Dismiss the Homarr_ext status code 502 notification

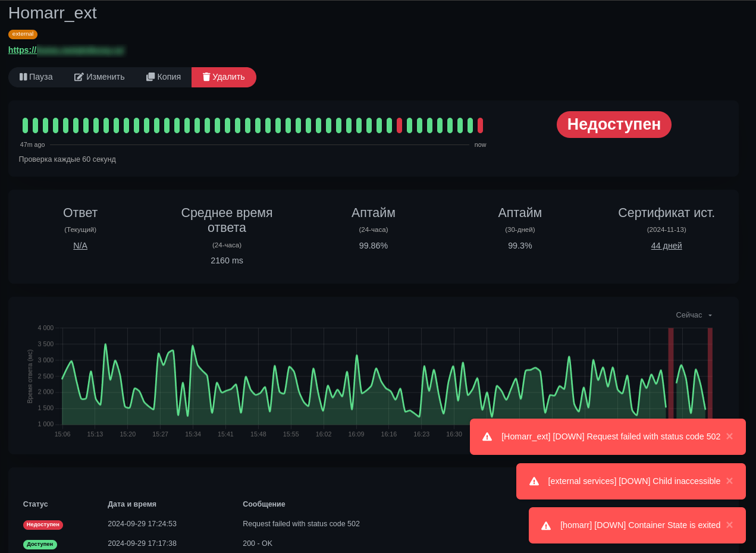(729, 436)
